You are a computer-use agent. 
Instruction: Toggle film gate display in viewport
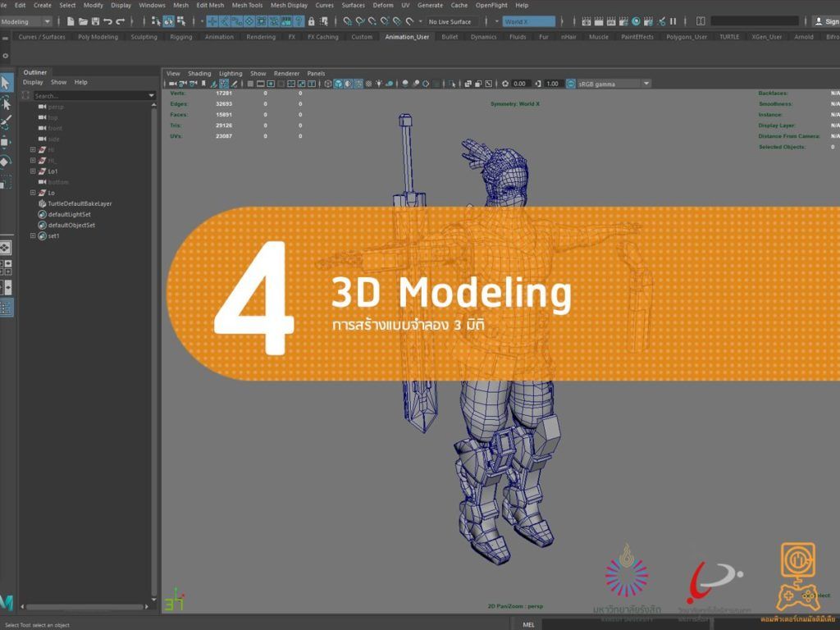tap(260, 84)
